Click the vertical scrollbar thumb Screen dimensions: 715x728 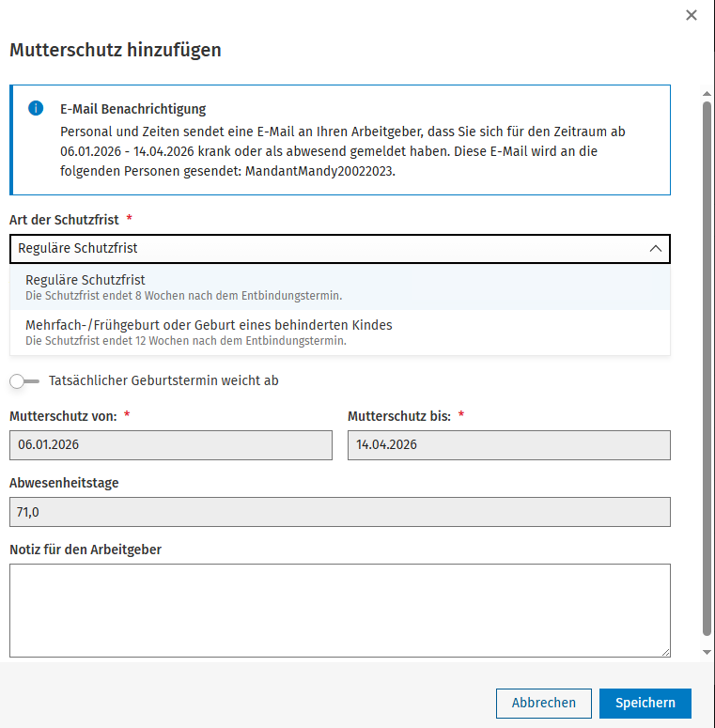(707, 369)
